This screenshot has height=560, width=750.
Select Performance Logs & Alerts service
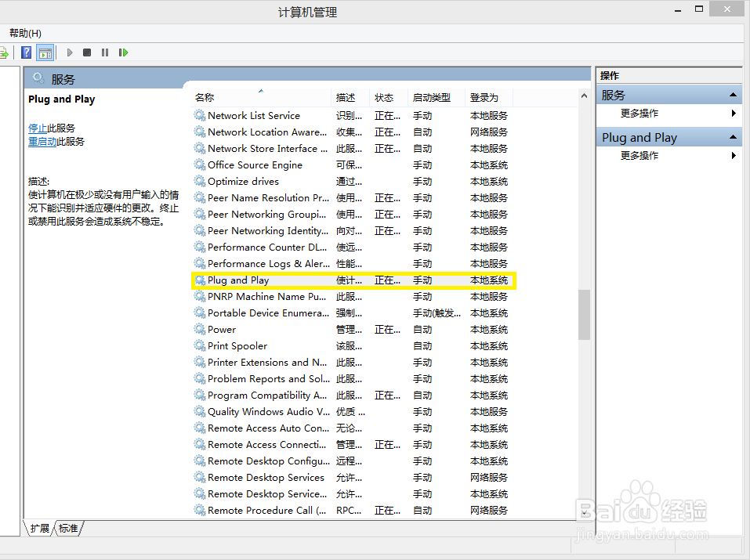(x=352, y=263)
